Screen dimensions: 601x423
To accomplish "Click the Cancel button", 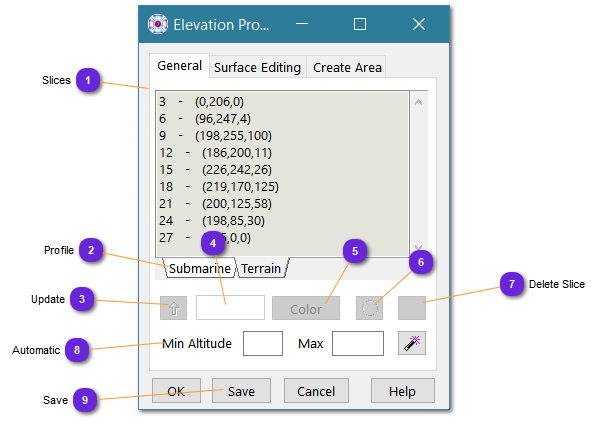I will pyautogui.click(x=315, y=391).
